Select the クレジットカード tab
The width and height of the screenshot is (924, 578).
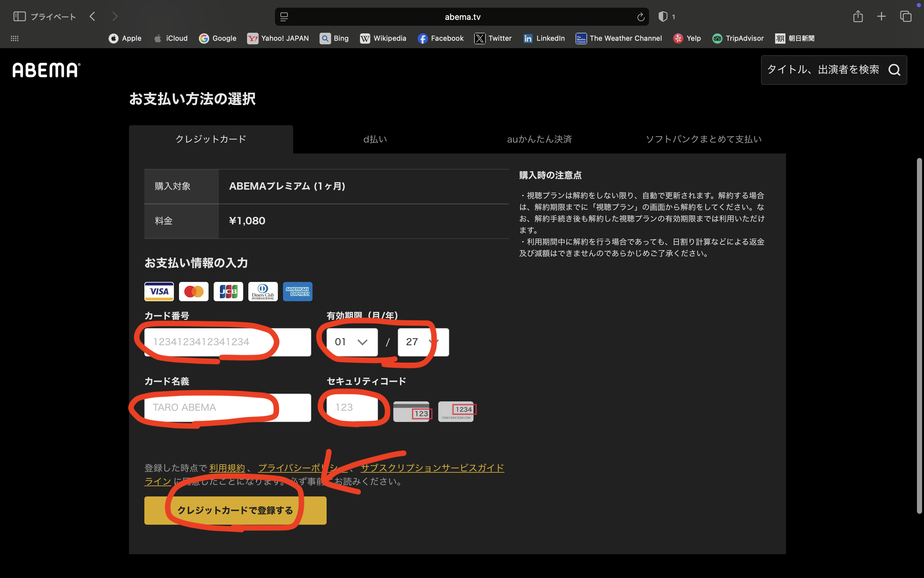point(211,139)
